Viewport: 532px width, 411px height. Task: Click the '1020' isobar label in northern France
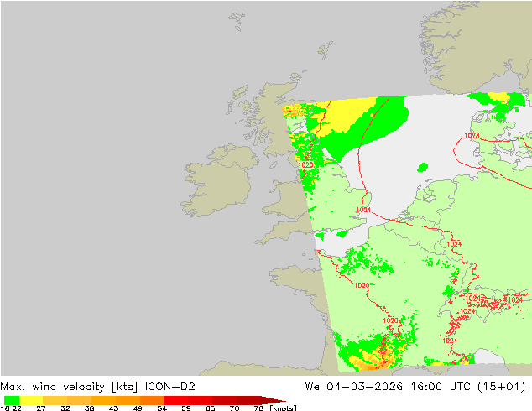coord(362,285)
